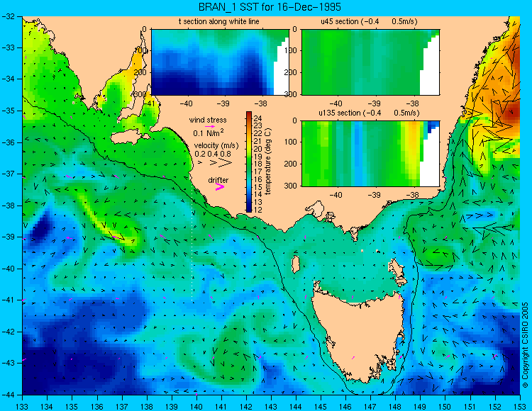Click the '0.1 N/m²' legend value
This screenshot has width=532, height=411.
click(x=209, y=133)
